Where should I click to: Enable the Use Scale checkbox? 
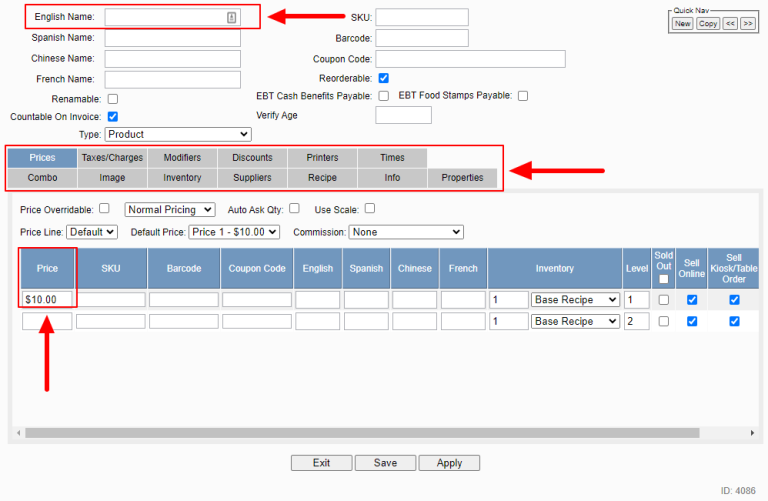coord(370,209)
